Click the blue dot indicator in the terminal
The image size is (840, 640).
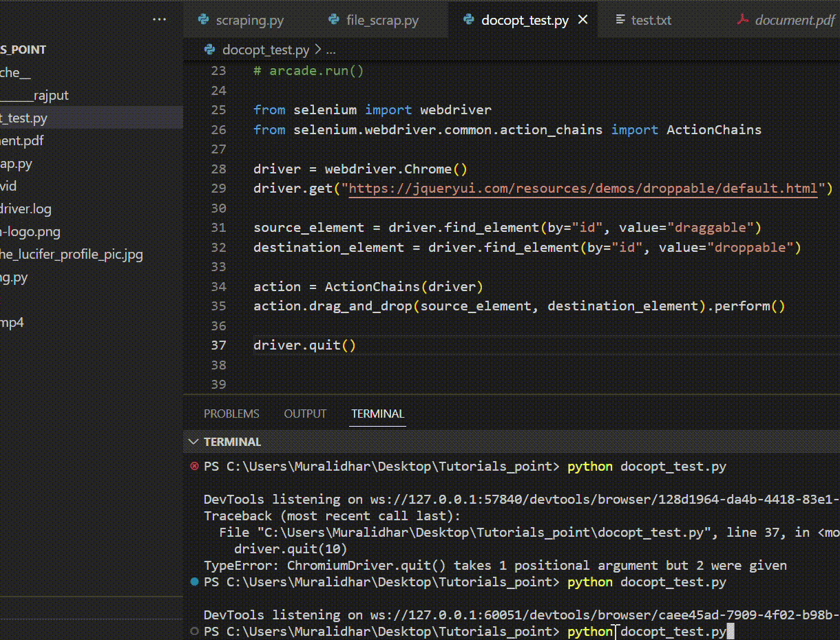pyautogui.click(x=193, y=582)
